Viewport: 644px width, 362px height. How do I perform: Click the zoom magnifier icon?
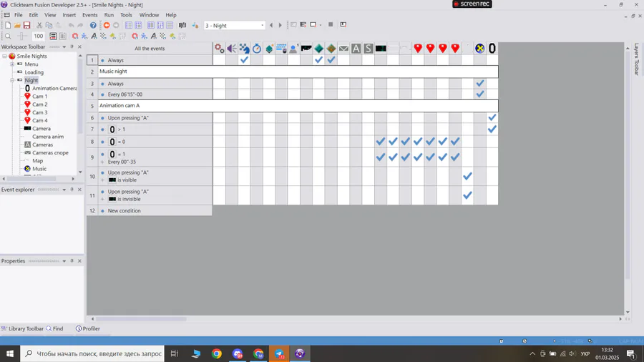[8, 36]
